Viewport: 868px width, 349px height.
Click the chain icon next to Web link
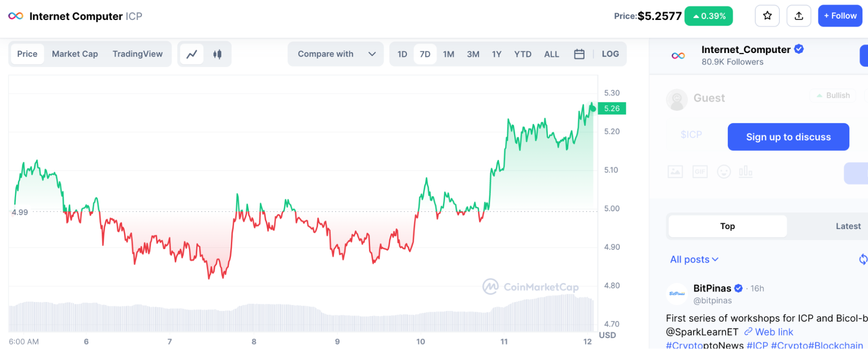[x=748, y=332]
